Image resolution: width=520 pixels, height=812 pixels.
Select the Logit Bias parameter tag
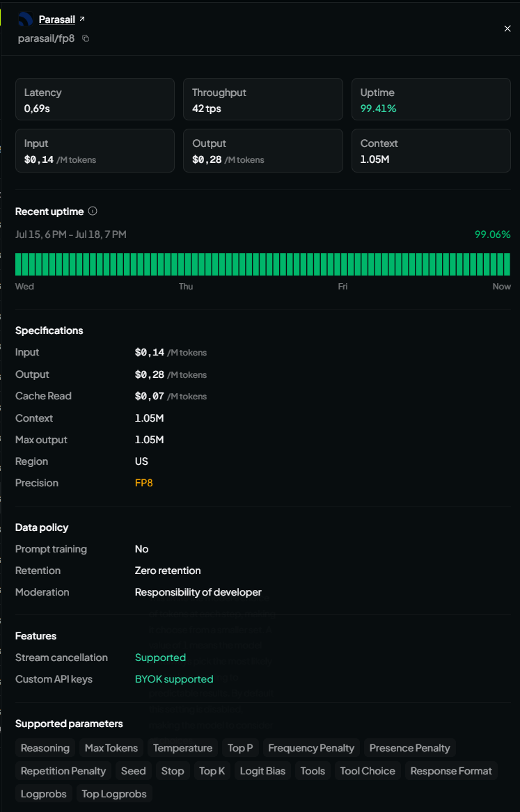pos(262,771)
